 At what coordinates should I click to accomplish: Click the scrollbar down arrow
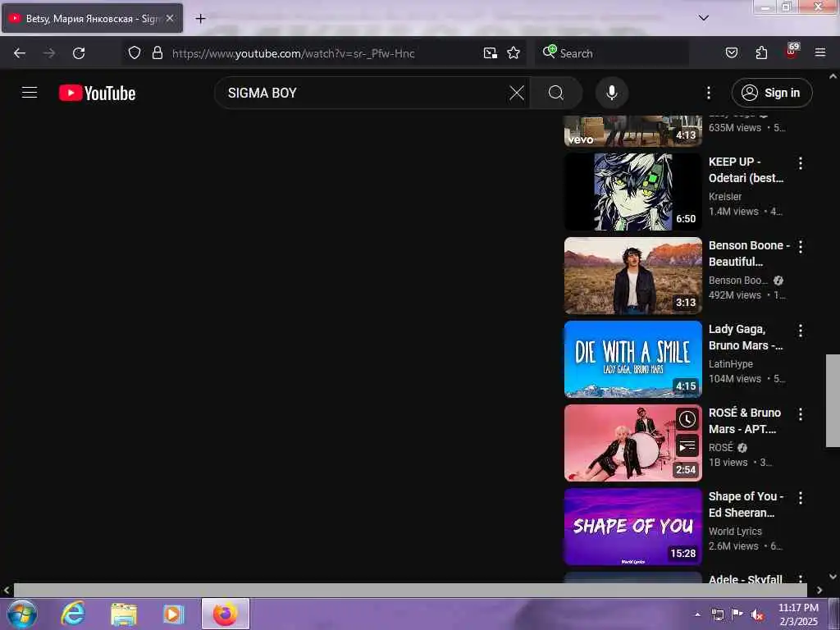tap(833, 577)
